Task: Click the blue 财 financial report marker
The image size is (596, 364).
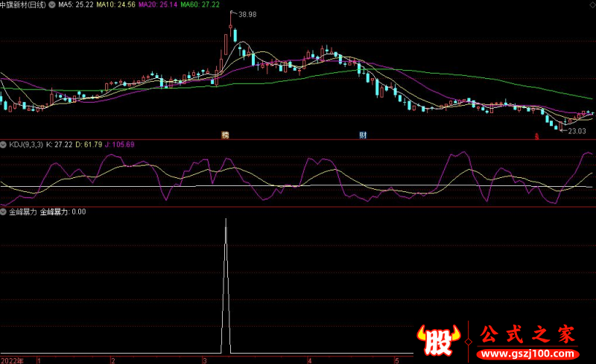Action: point(363,135)
